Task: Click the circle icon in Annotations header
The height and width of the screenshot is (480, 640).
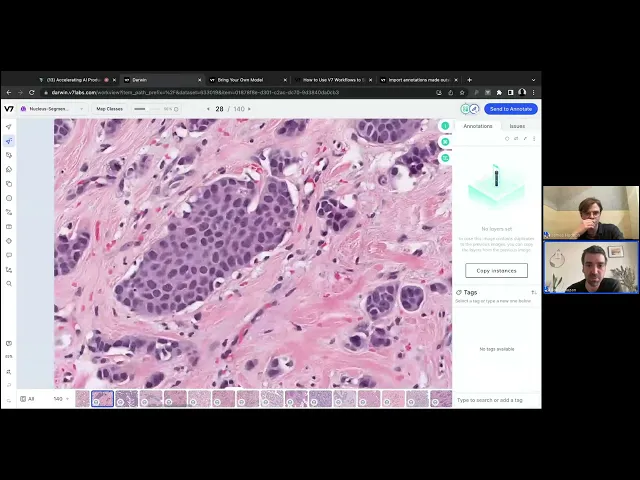Action: click(x=507, y=139)
